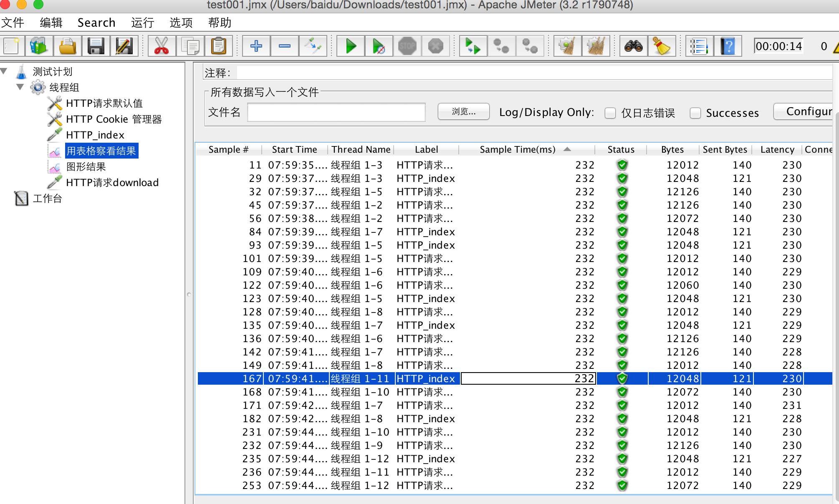Sort by Latency column header
The width and height of the screenshot is (839, 504).
pyautogui.click(x=777, y=149)
